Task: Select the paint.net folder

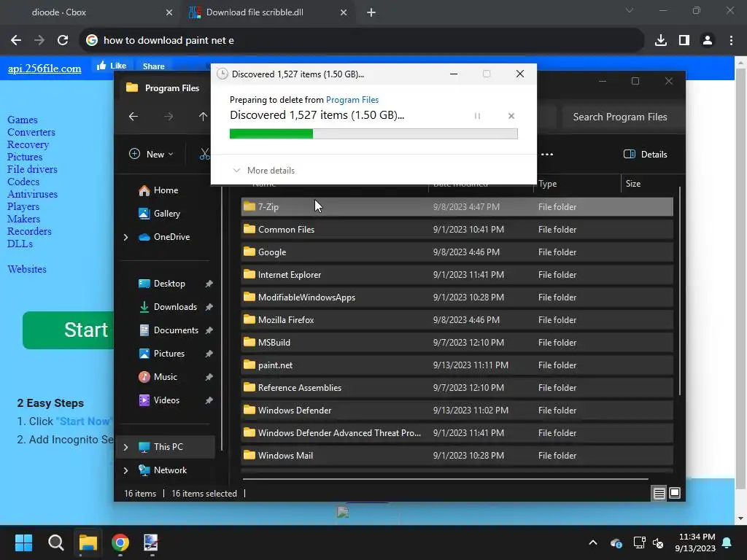Action: [x=457, y=365]
